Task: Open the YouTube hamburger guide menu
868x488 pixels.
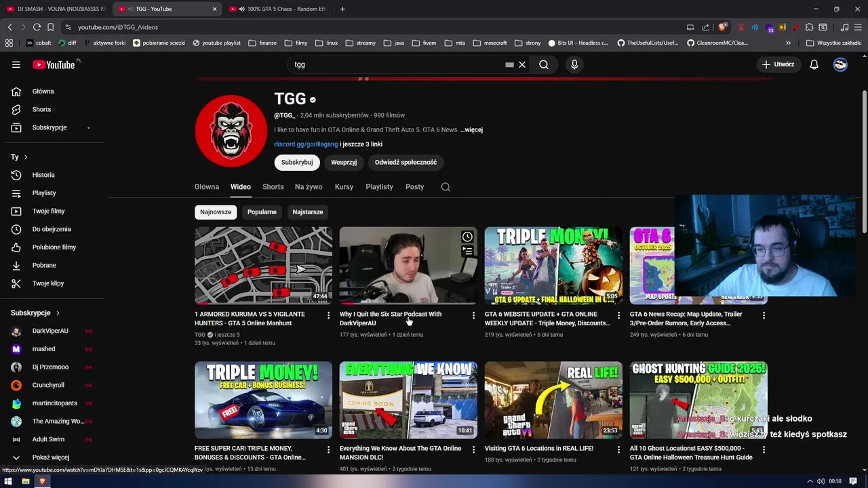Action: pos(16,64)
